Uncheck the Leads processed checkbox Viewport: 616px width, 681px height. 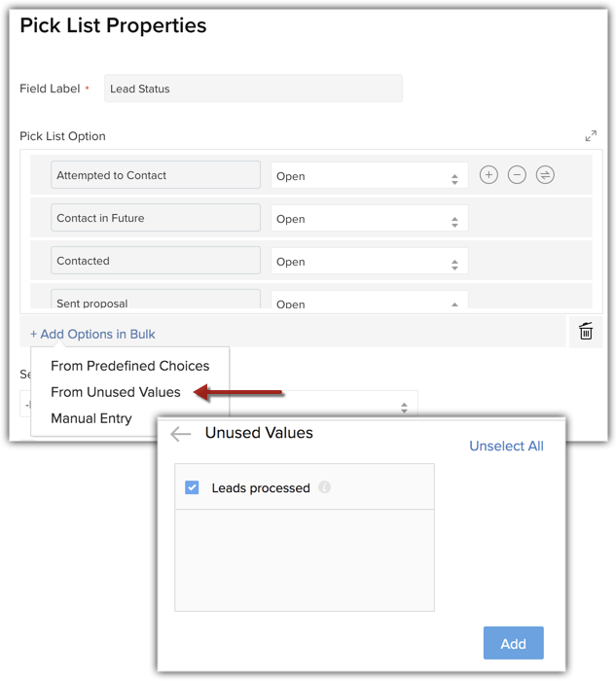point(192,487)
